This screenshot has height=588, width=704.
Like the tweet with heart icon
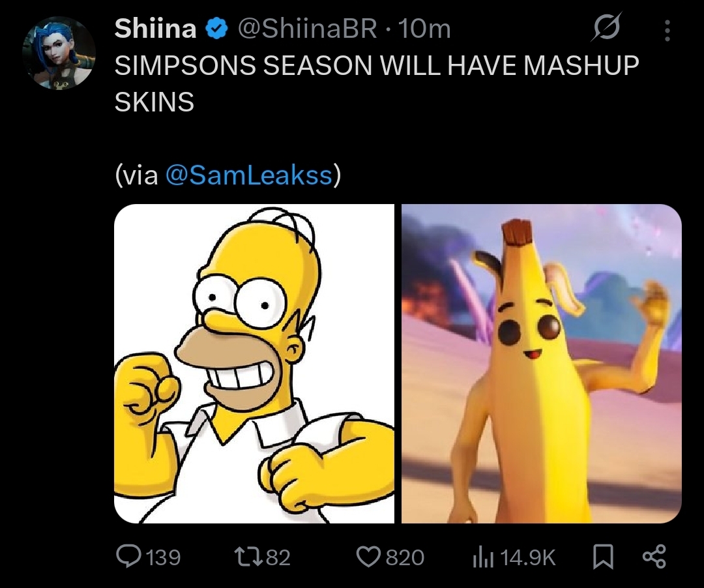tap(369, 557)
